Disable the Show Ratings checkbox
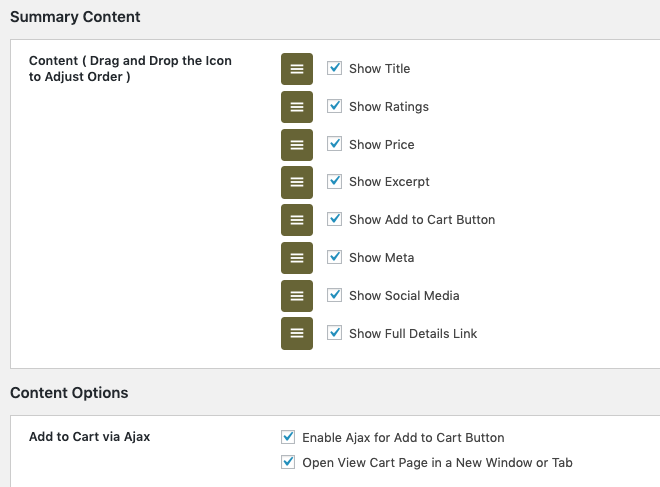 tap(335, 106)
